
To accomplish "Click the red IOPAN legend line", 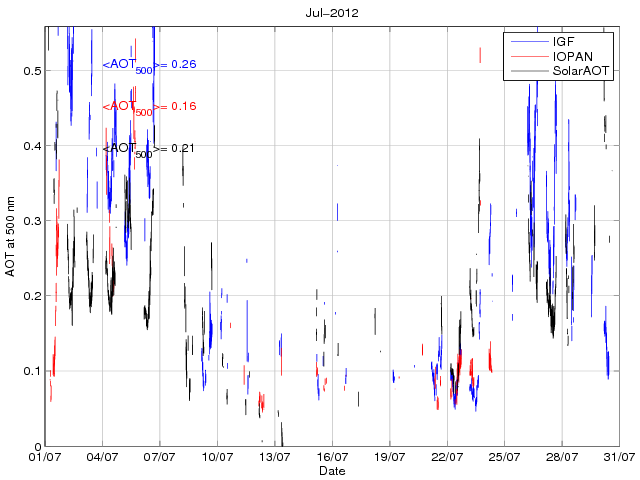I will (529, 56).
